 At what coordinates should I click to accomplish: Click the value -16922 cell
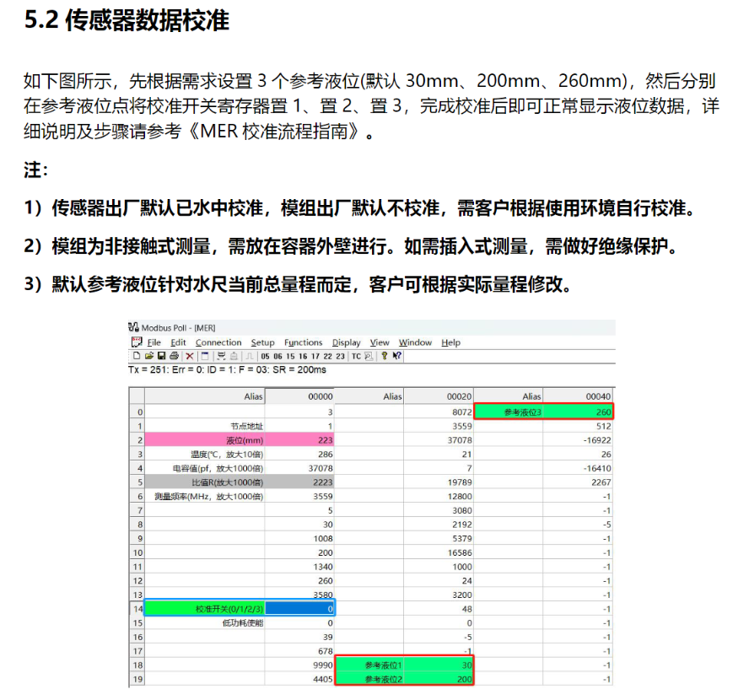tap(577, 439)
